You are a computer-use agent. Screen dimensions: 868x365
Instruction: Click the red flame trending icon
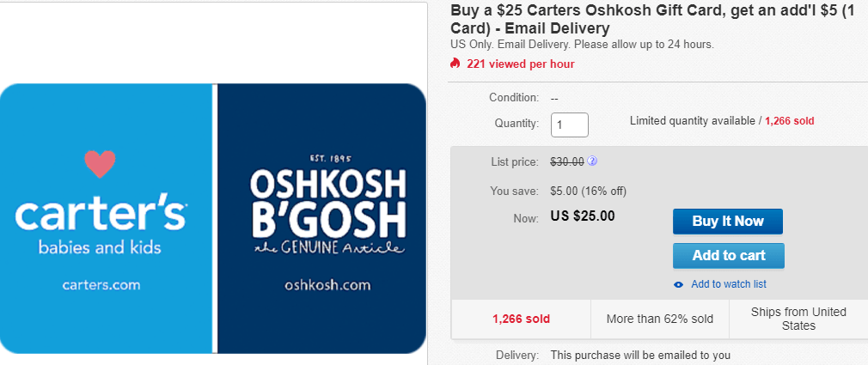coord(455,64)
